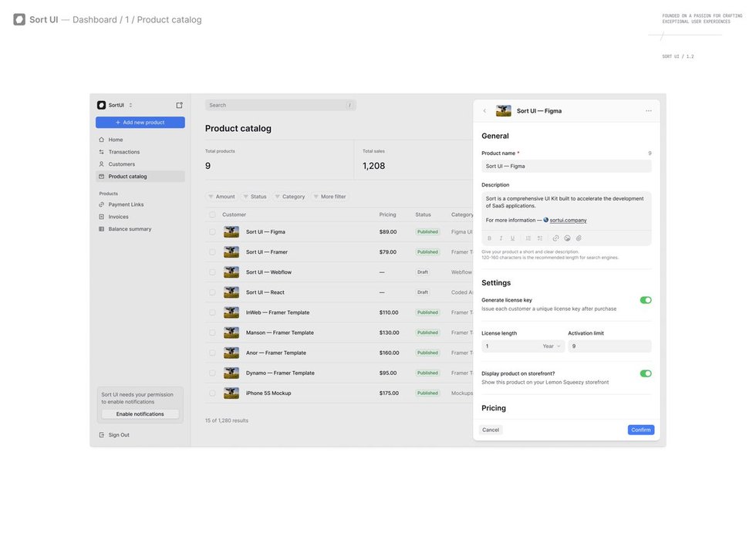Open the three-dot menu in product panel
Image resolution: width=756 pixels, height=540 pixels.
point(649,111)
